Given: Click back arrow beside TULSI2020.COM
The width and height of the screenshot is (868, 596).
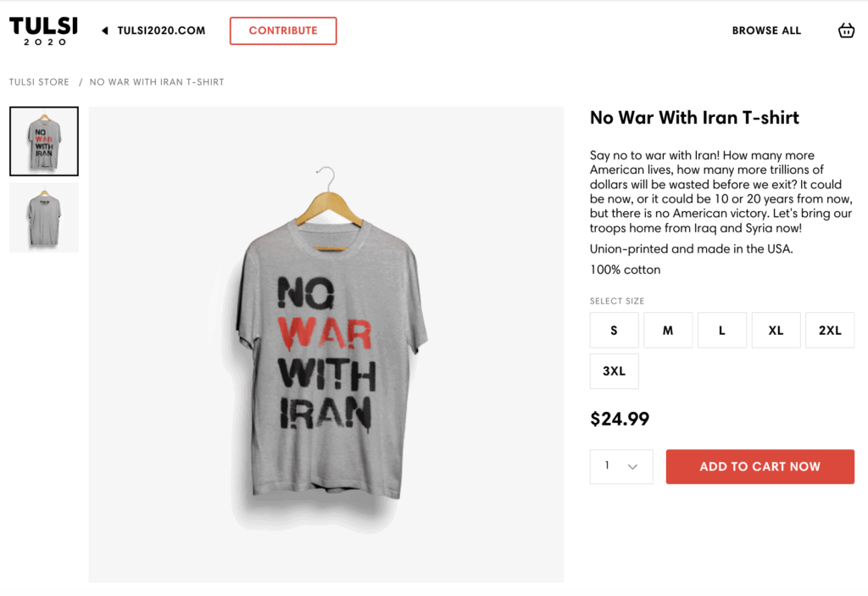Looking at the screenshot, I should tap(105, 31).
